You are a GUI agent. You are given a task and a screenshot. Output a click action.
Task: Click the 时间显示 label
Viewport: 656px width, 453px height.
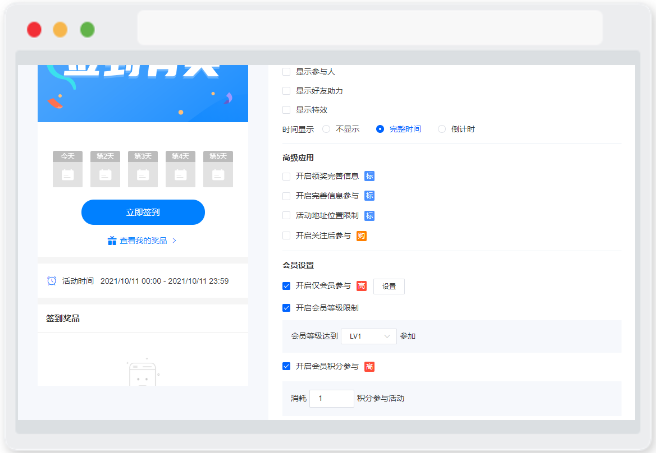click(x=298, y=129)
